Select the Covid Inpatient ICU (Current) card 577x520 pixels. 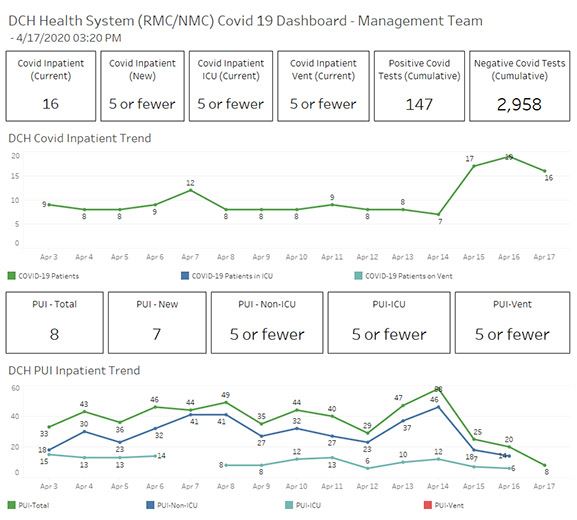point(231,86)
